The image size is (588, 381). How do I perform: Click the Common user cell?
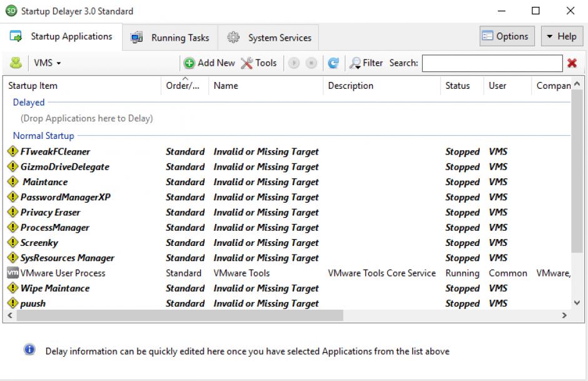508,273
